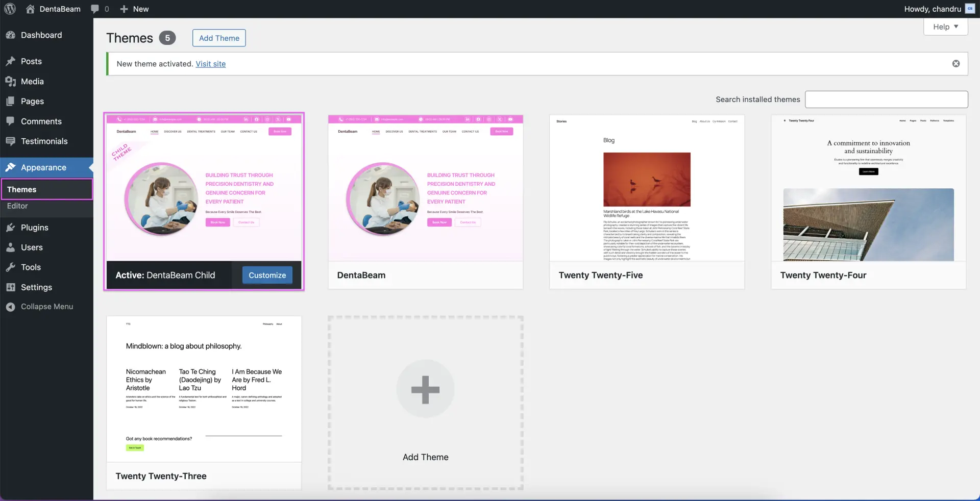
Task: Click the Comments icon in sidebar
Action: pos(10,121)
